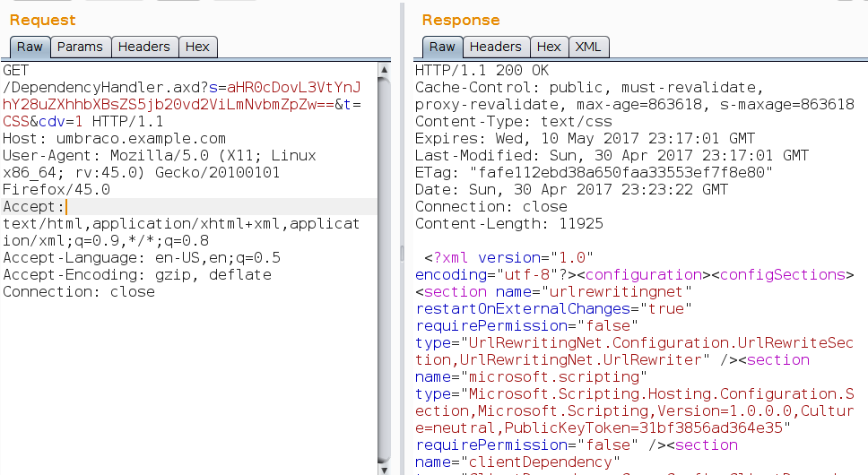868x475 pixels.
Task: Click the 'Date: Sun, 30 Apr 2017' header
Action: 572,190
